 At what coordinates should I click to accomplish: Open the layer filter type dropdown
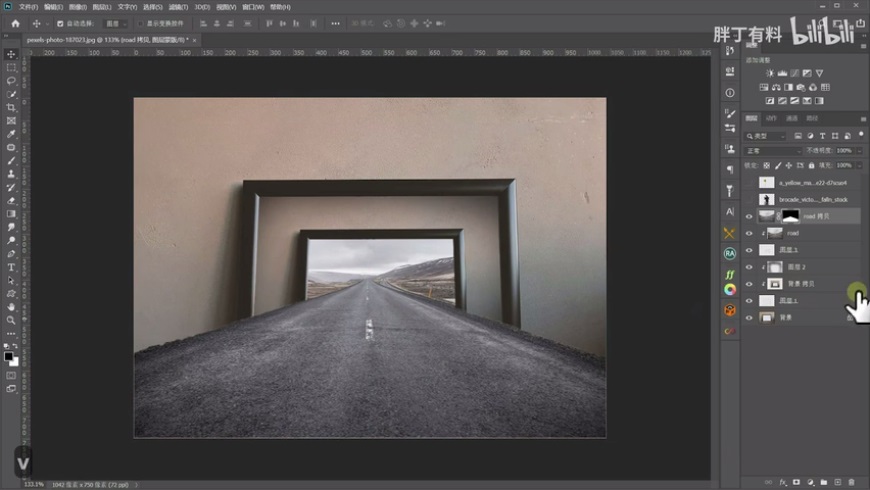tap(768, 136)
